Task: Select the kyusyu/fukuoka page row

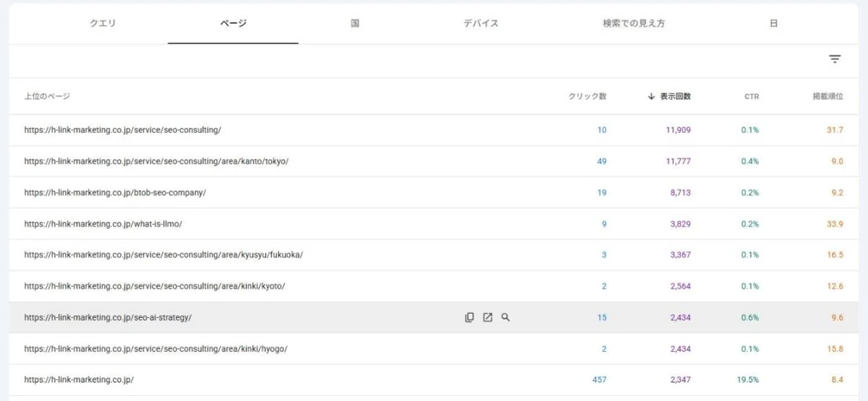Action: [x=434, y=255]
